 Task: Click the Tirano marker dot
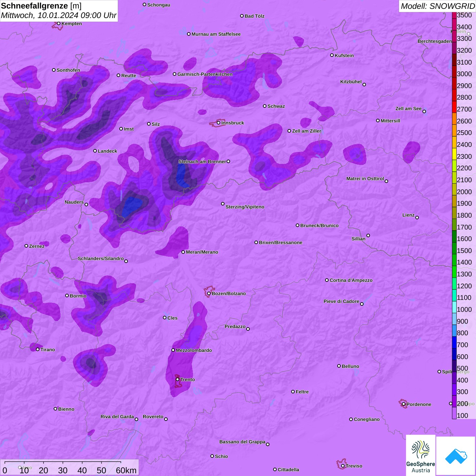38,349
